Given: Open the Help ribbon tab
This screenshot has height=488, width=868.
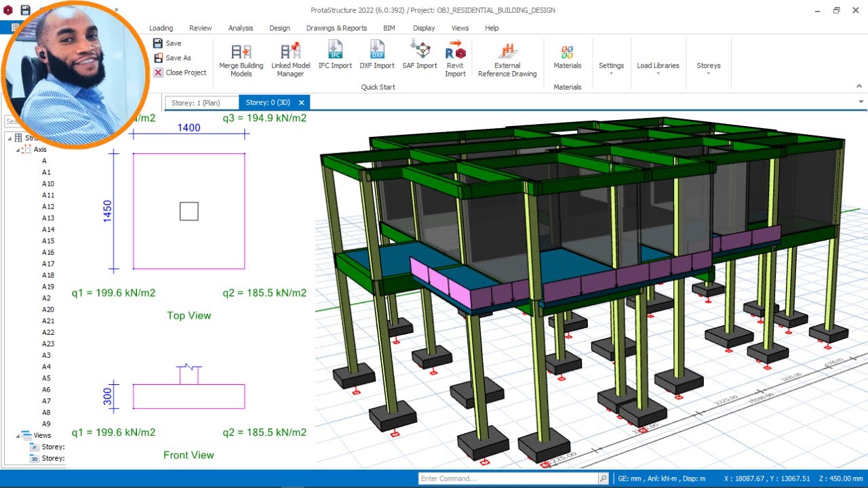Looking at the screenshot, I should click(x=492, y=28).
